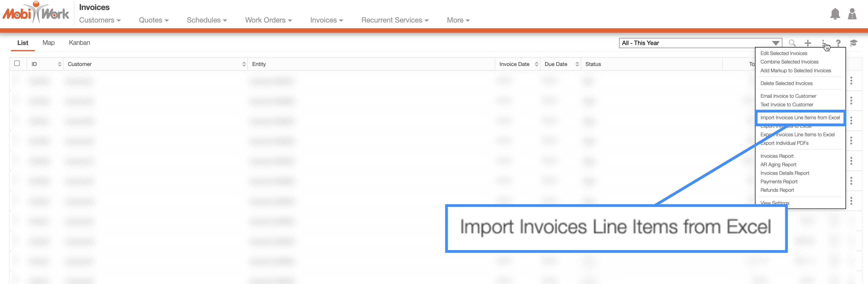Sort by the Due Date column header
The image size is (868, 284).
[x=556, y=64]
